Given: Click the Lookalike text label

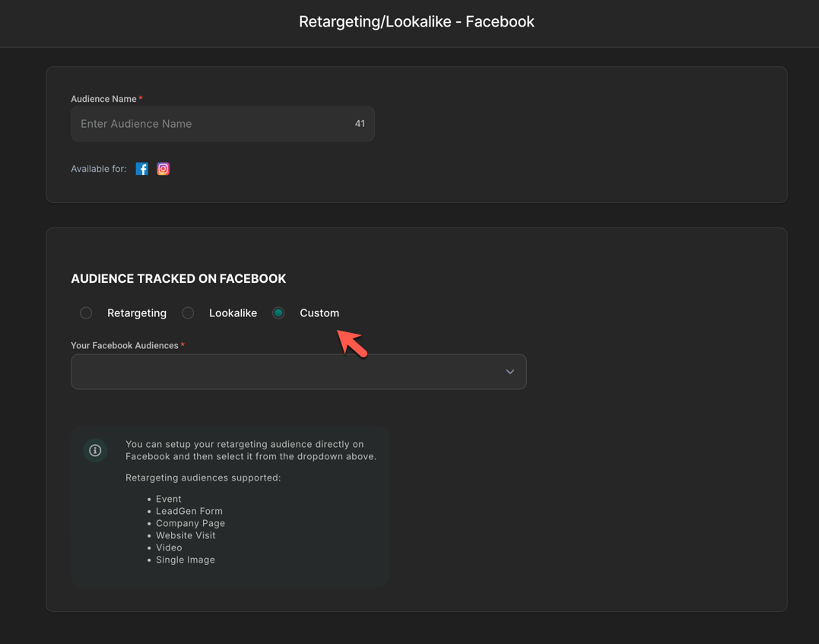Looking at the screenshot, I should (x=233, y=313).
